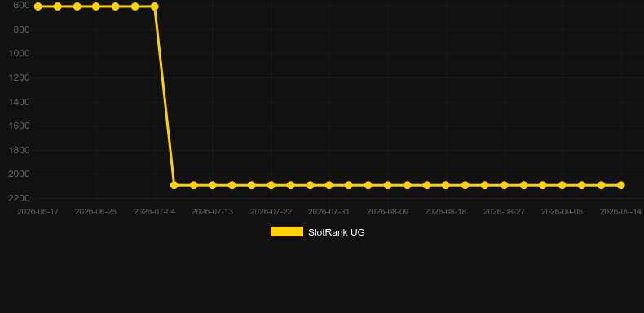644x313 pixels.
Task: Click the 2026-07-31 x-axis date label
Action: click(329, 212)
